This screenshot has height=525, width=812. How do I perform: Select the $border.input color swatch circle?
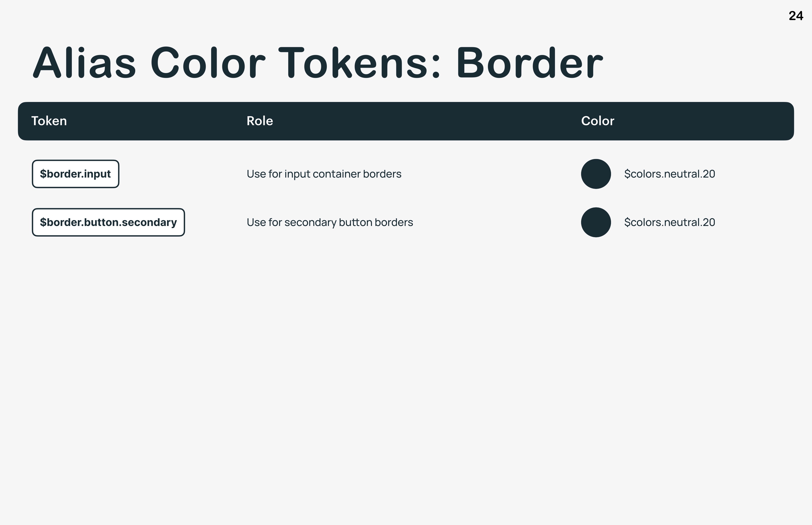tap(596, 174)
